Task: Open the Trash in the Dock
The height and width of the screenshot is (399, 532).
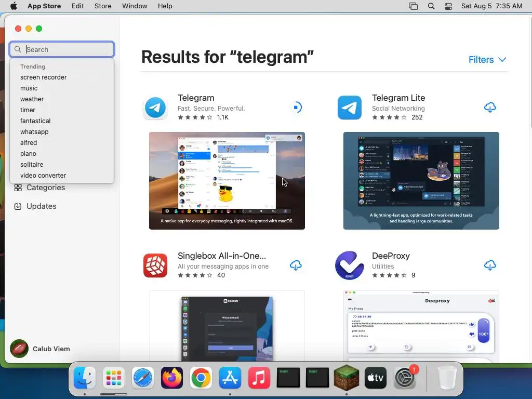Action: tap(447, 378)
